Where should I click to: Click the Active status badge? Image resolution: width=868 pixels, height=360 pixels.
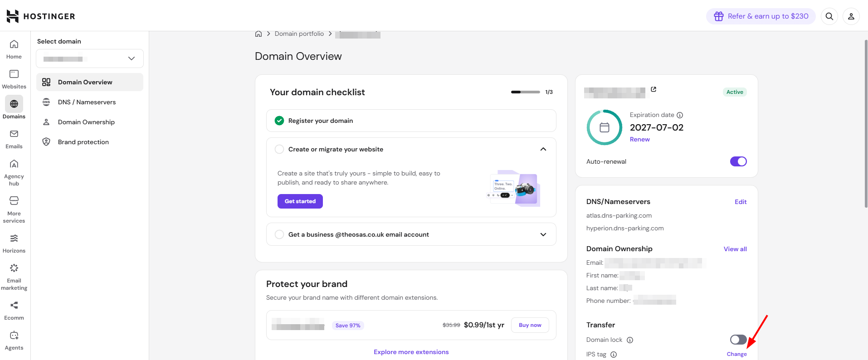pyautogui.click(x=735, y=92)
